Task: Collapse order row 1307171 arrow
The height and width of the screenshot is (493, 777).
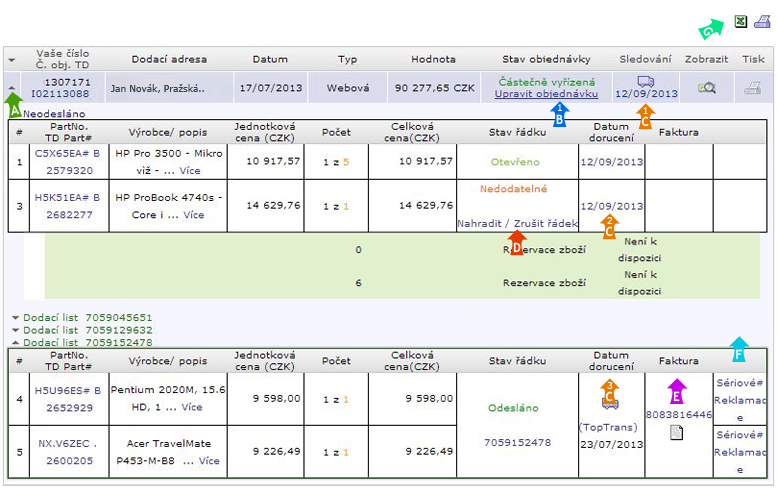Action: coord(12,87)
